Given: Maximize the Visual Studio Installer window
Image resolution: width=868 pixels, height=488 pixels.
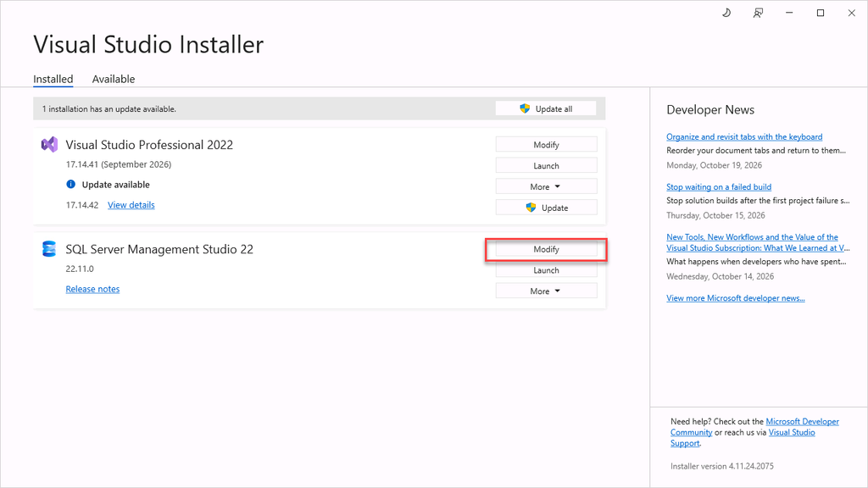Looking at the screenshot, I should tap(821, 13).
